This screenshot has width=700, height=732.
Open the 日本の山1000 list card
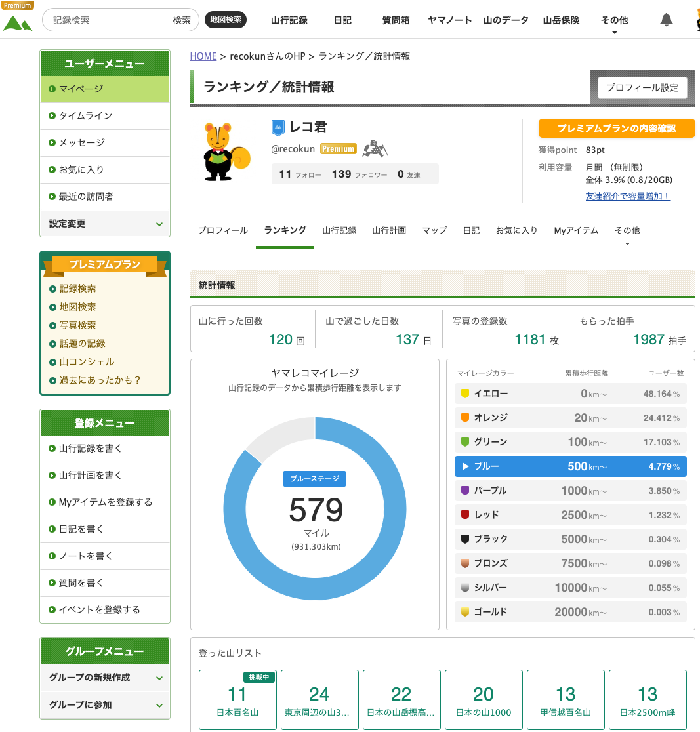pyautogui.click(x=484, y=699)
